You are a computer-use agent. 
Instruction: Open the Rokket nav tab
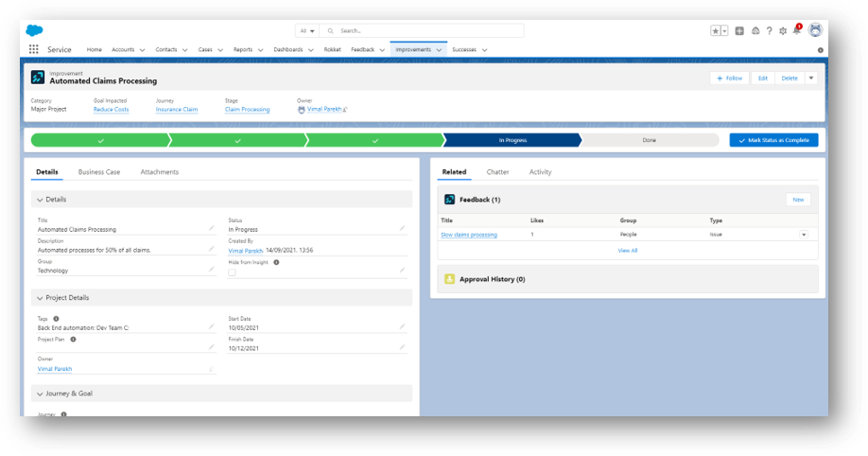pyautogui.click(x=332, y=49)
